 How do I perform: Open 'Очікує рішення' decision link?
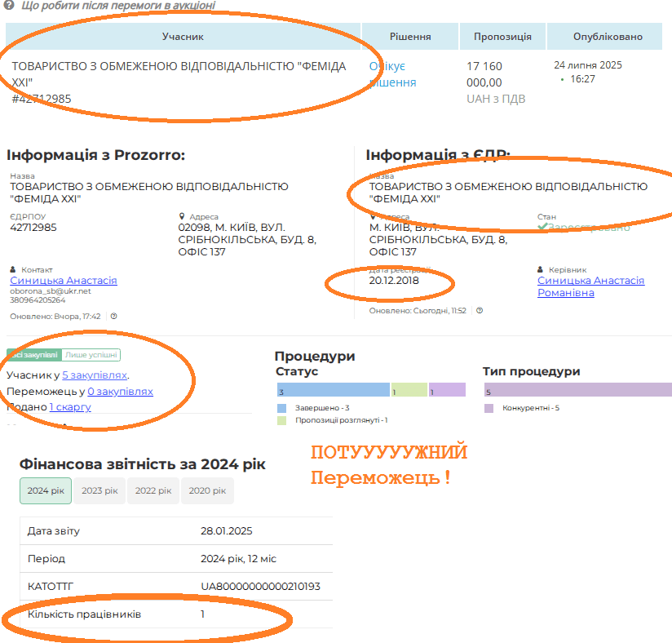click(x=392, y=74)
